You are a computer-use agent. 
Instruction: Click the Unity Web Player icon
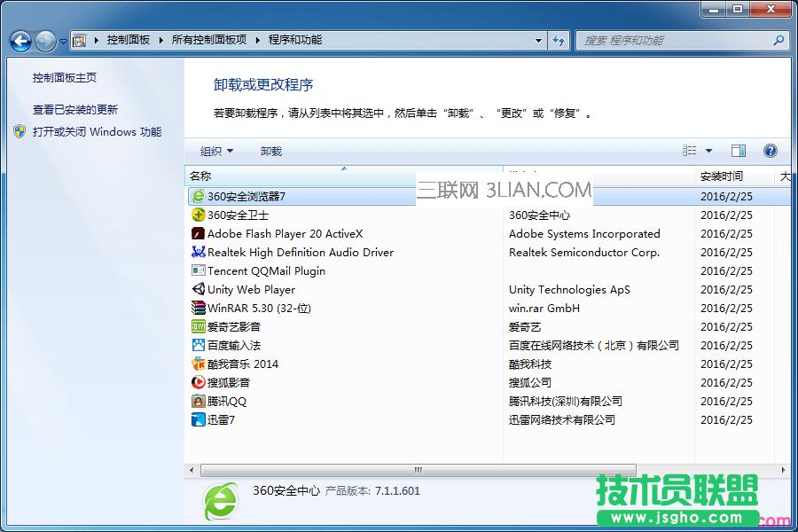198,289
